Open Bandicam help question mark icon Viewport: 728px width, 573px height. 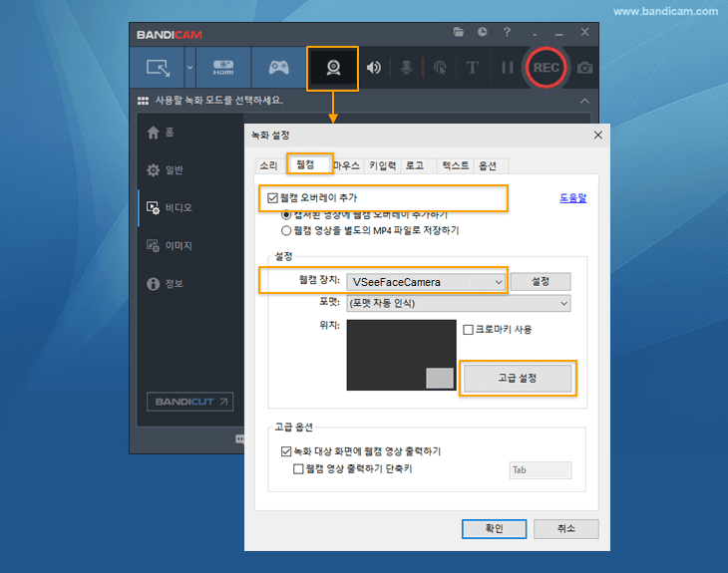(507, 32)
